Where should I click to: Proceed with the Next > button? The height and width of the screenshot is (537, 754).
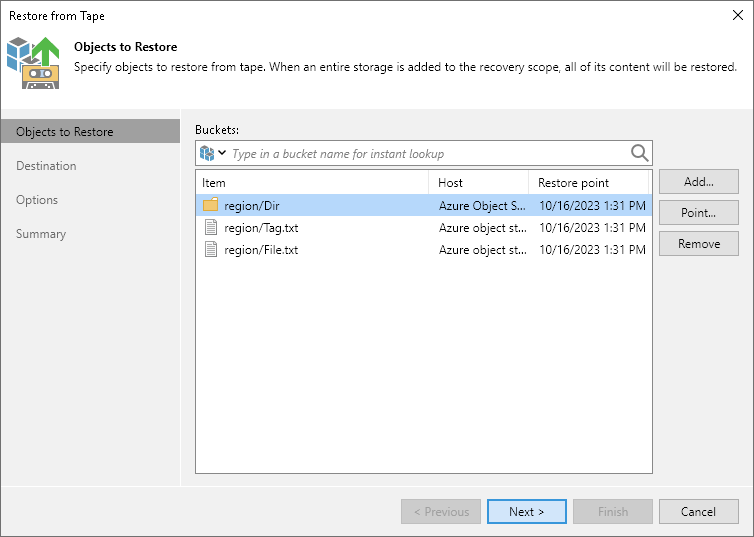coord(527,512)
